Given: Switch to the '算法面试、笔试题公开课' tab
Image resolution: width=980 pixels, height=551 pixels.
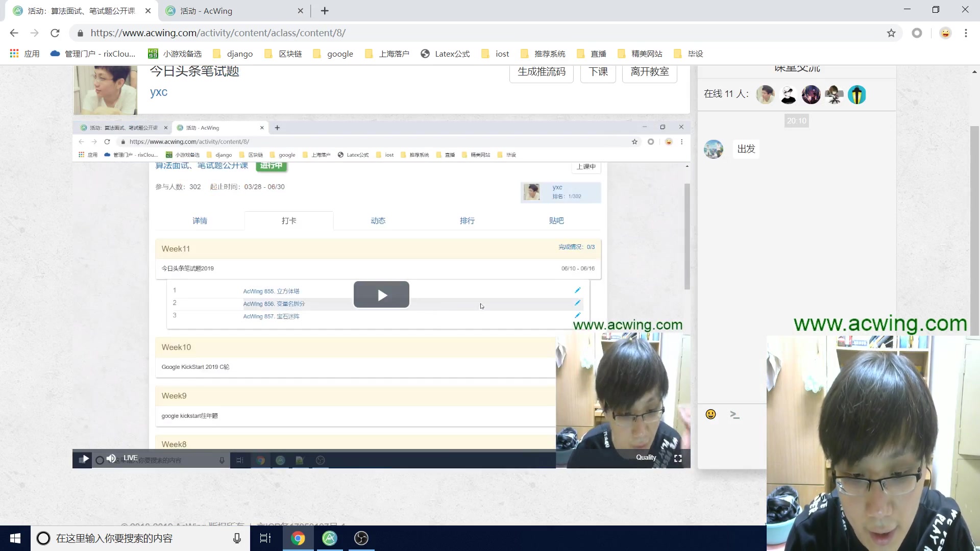Looking at the screenshot, I should pyautogui.click(x=82, y=11).
